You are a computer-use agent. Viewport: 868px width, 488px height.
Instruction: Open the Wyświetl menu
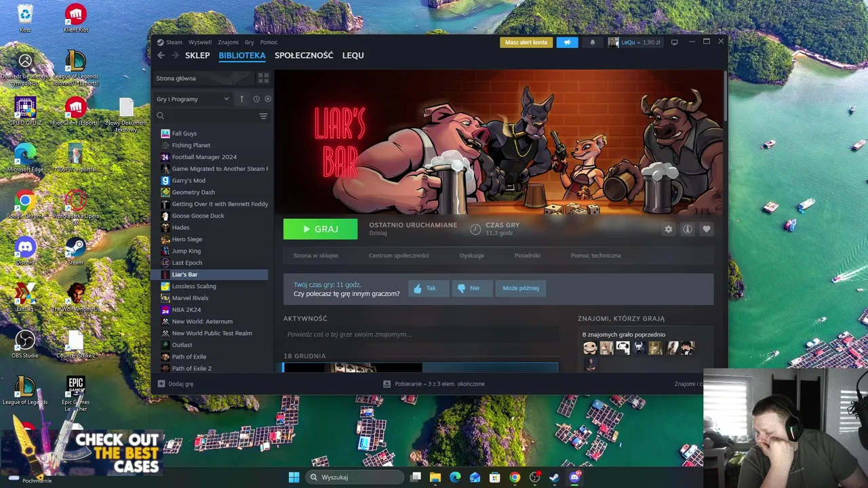point(200,42)
